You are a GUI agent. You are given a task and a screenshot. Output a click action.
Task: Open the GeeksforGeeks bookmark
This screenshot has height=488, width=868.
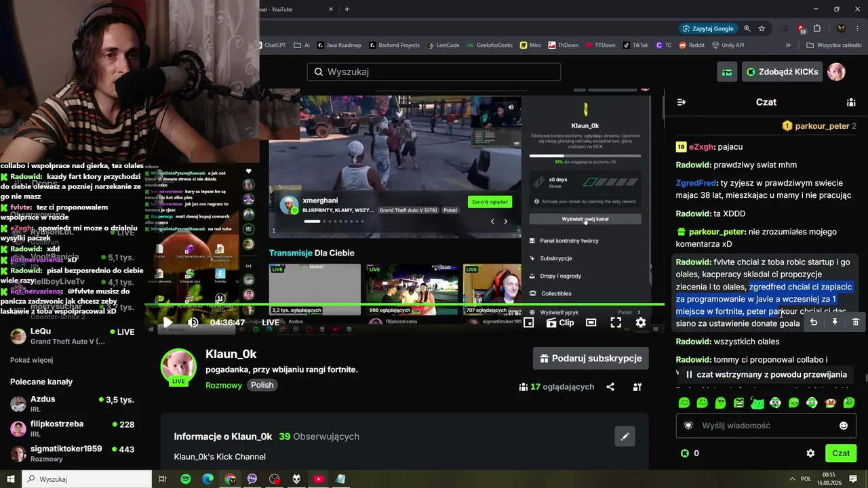click(x=488, y=45)
